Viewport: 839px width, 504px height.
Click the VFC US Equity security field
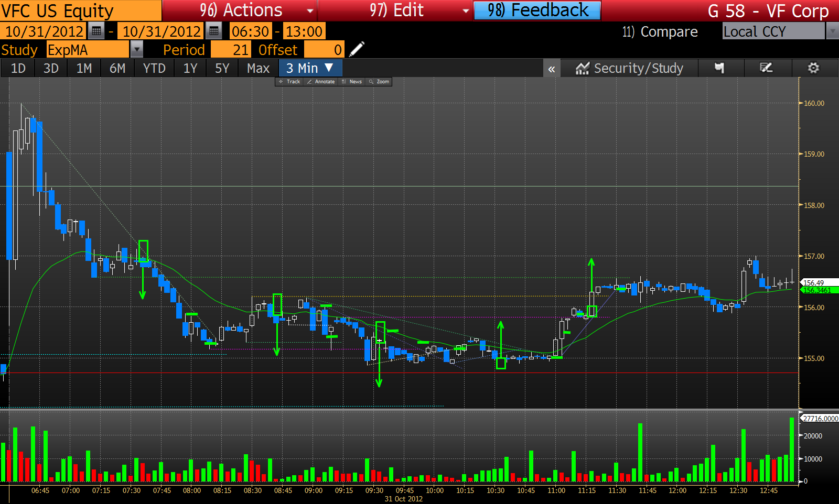click(x=81, y=10)
